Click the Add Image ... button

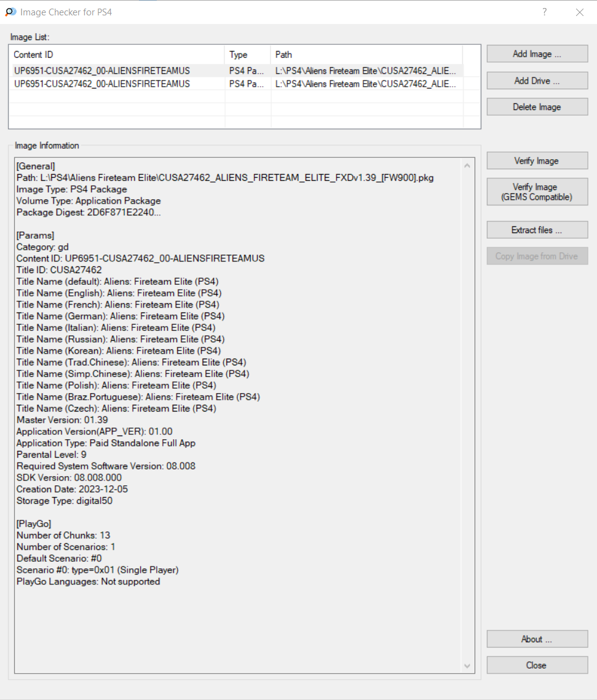537,54
